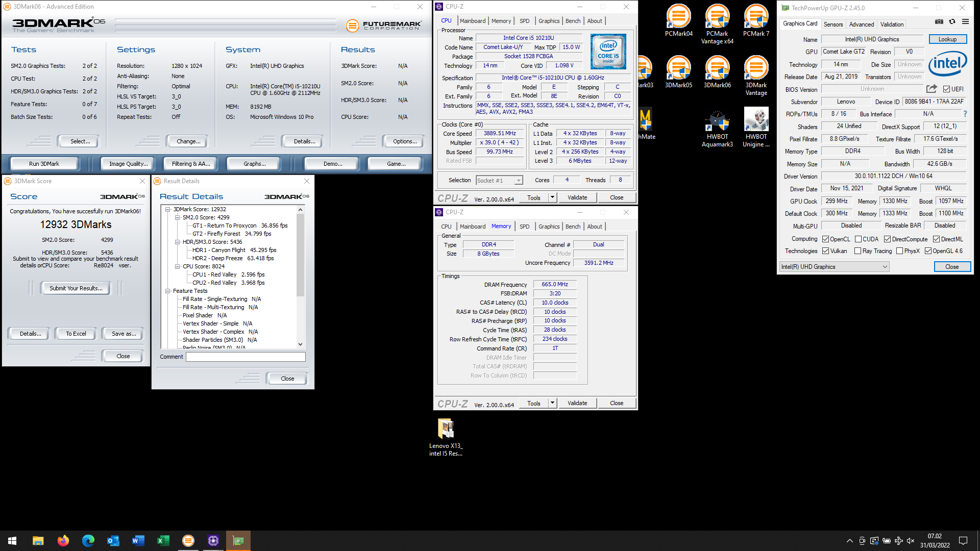The image size is (980, 551).
Task: Open the PCMark Vantage x64 desktop shortcut
Action: point(717,24)
